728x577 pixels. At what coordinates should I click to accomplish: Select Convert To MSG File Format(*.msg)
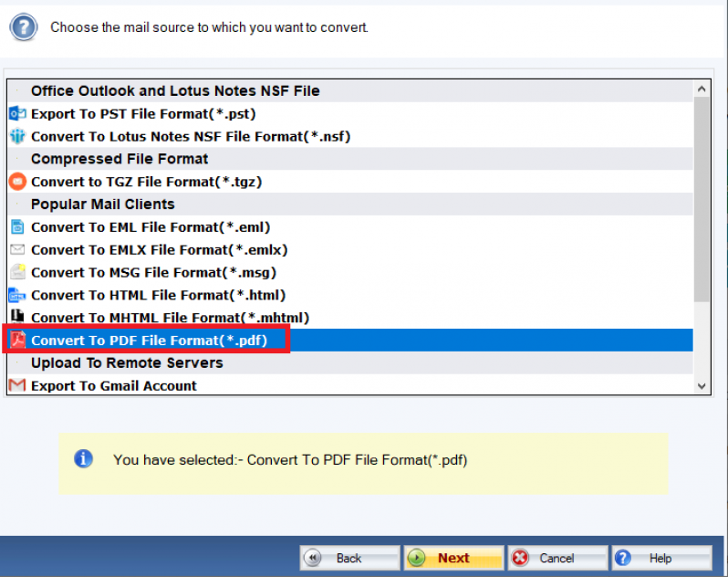350,272
